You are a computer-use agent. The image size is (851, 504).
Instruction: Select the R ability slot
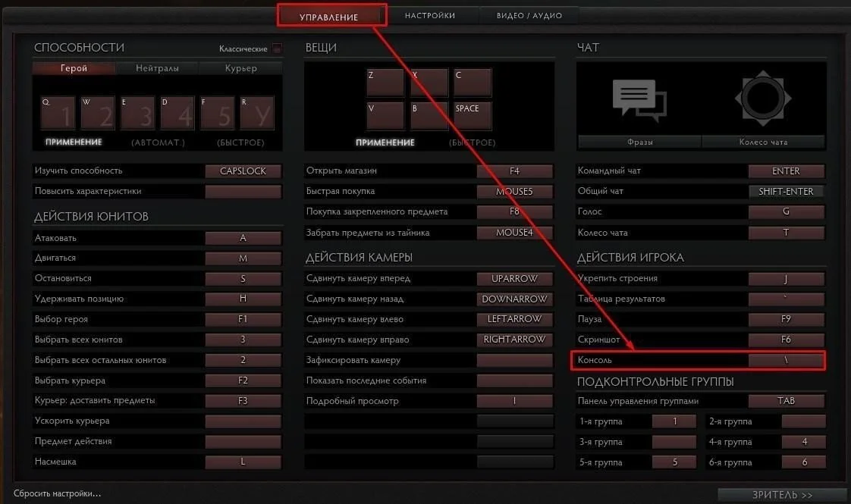[257, 113]
